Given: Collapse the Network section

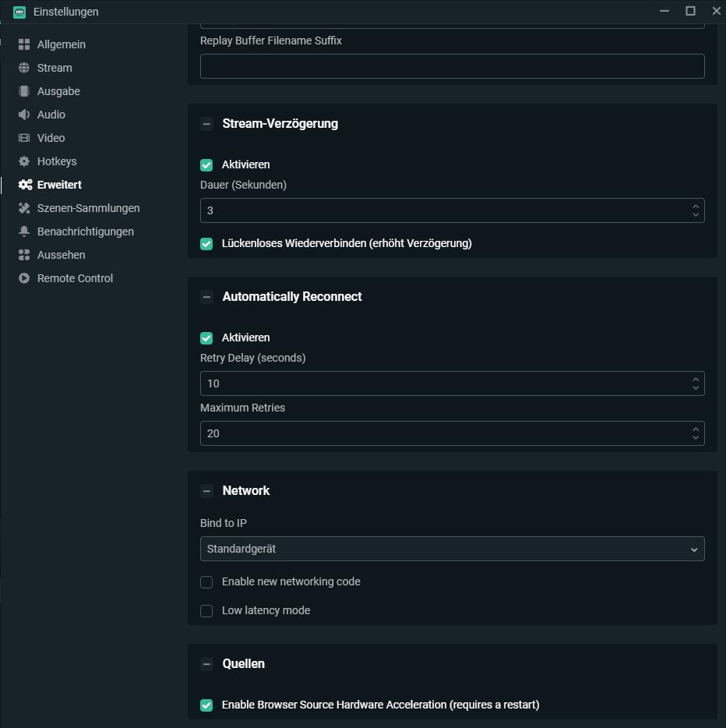Looking at the screenshot, I should click(206, 491).
